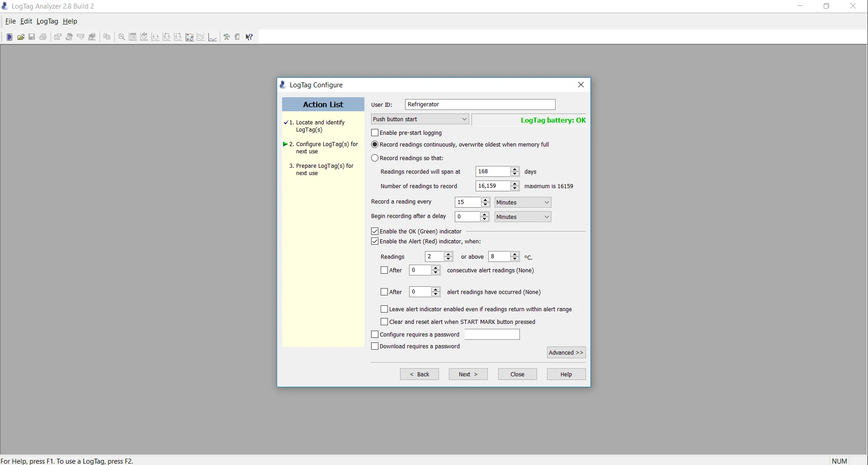Click the red-blue alert range chart icon

click(x=190, y=37)
